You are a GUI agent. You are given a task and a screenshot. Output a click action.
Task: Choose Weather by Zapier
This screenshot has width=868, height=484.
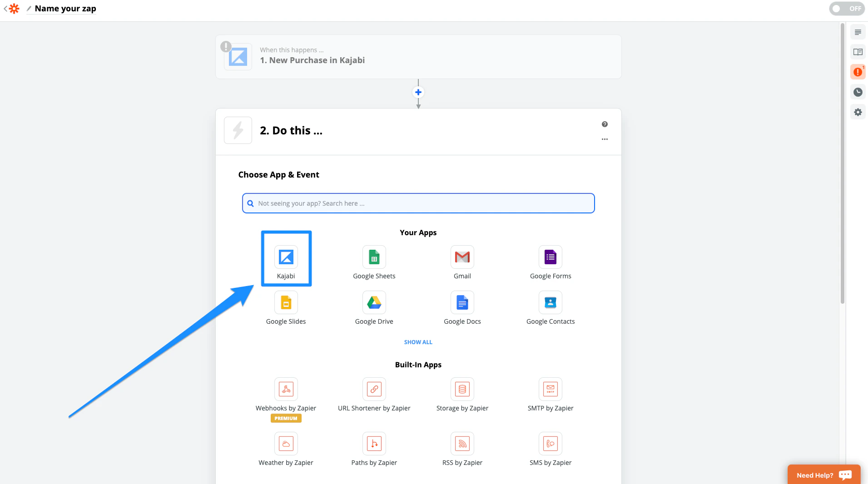pyautogui.click(x=286, y=444)
